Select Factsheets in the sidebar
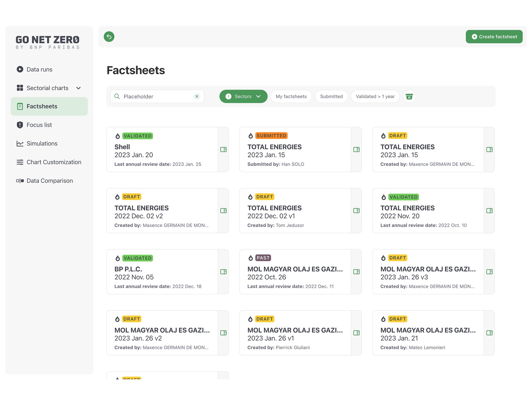532x400 pixels. 49,106
